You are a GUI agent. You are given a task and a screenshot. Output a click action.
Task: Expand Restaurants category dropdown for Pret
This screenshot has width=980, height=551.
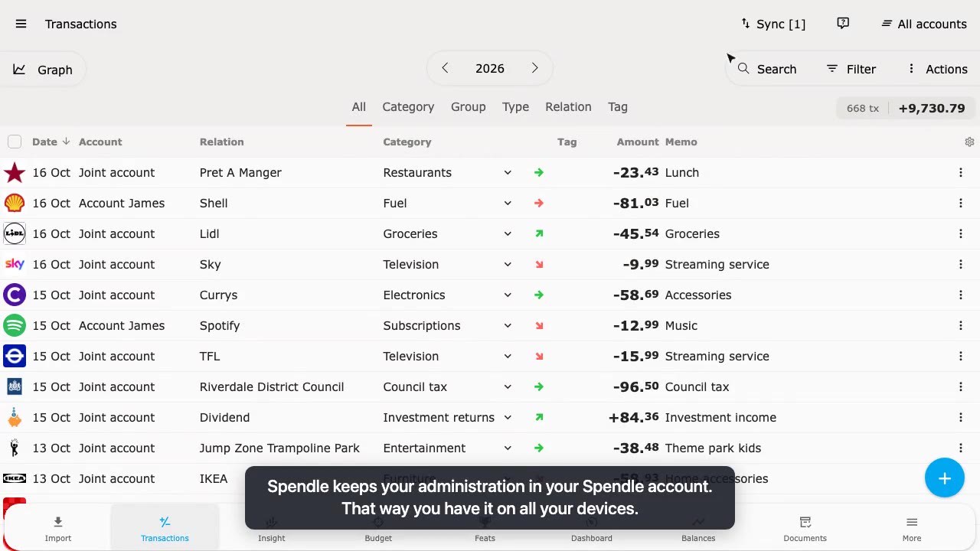(x=508, y=172)
